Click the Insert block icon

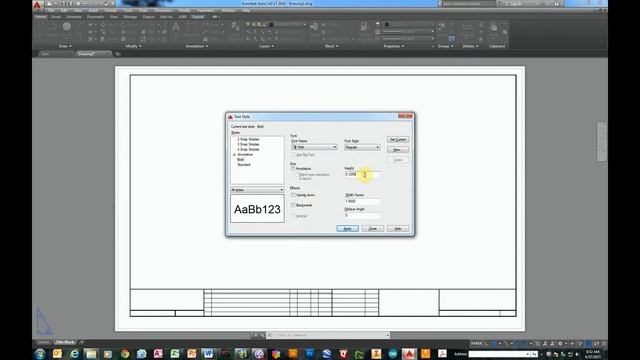(x=314, y=27)
